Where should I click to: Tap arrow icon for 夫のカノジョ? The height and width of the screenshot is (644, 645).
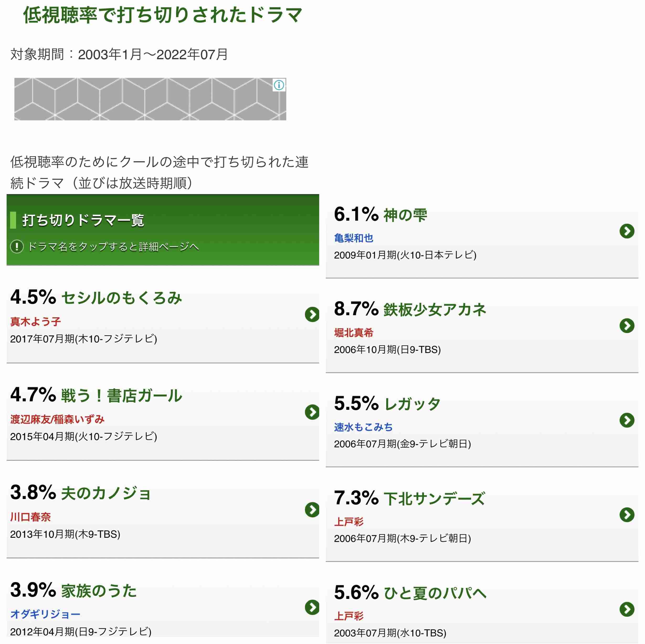coord(312,509)
